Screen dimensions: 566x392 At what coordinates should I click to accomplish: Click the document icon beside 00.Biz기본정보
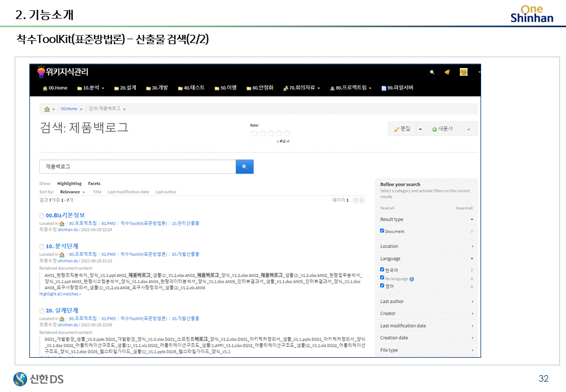click(42, 216)
